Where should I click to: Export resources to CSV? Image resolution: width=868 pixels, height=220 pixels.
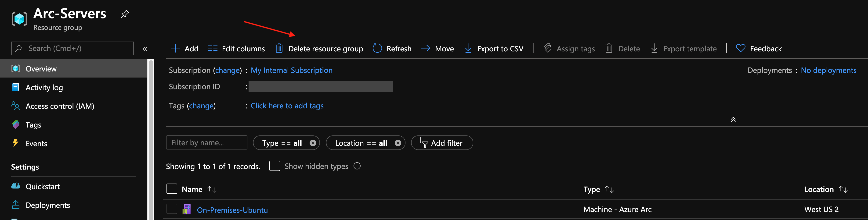coord(494,48)
